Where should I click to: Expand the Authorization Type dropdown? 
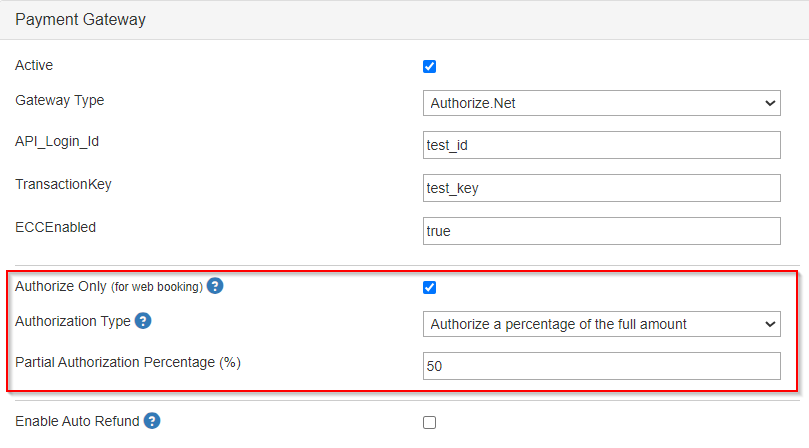(602, 324)
